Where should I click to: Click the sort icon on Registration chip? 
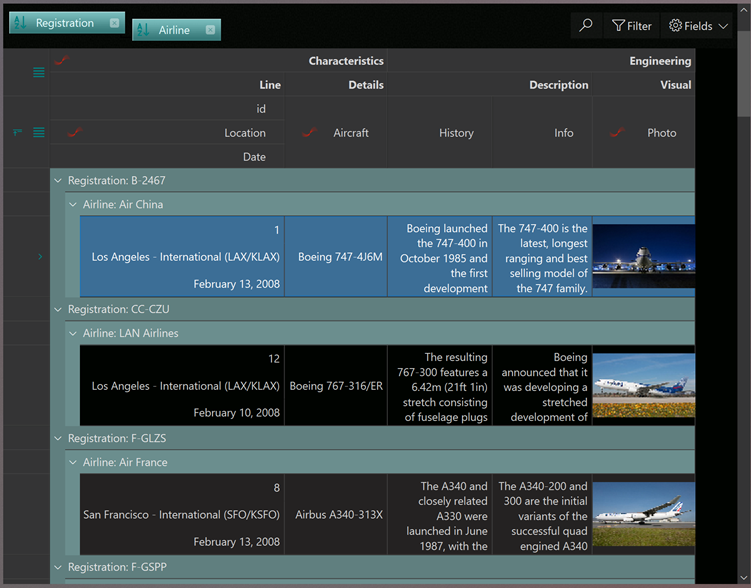point(20,23)
